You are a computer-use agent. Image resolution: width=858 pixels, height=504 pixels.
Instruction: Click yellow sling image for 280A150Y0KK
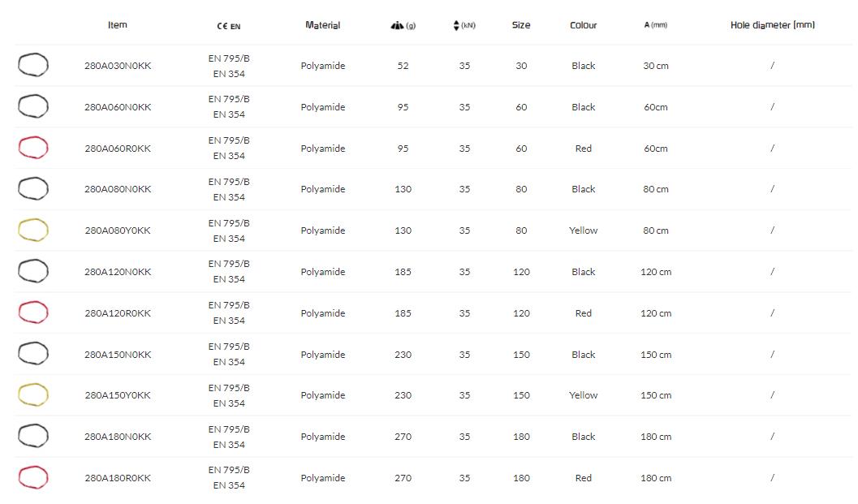33,395
